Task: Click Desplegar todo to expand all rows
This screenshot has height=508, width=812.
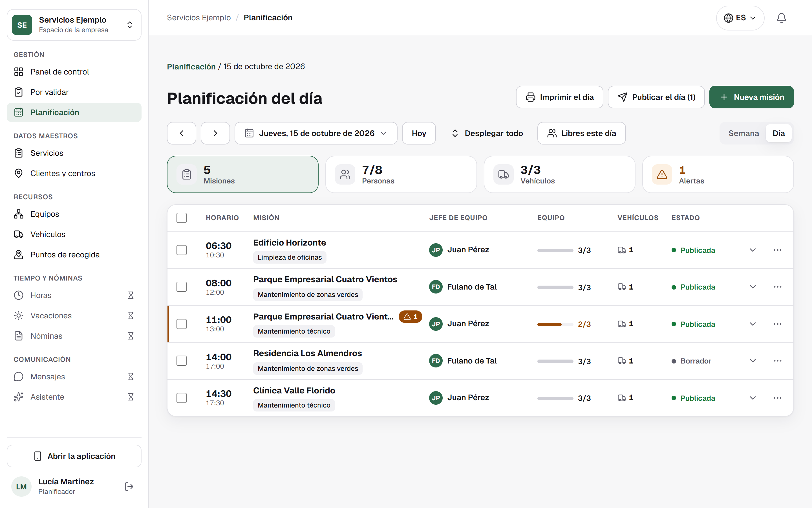Action: pyautogui.click(x=487, y=133)
